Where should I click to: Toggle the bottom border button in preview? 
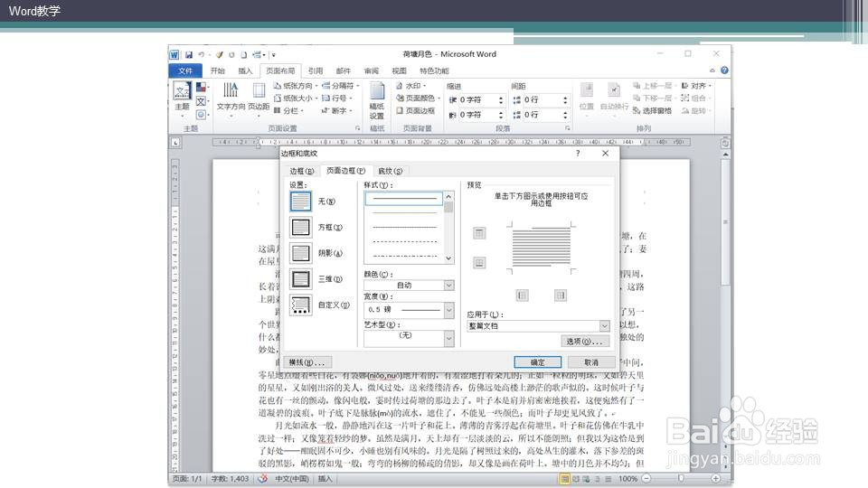479,263
